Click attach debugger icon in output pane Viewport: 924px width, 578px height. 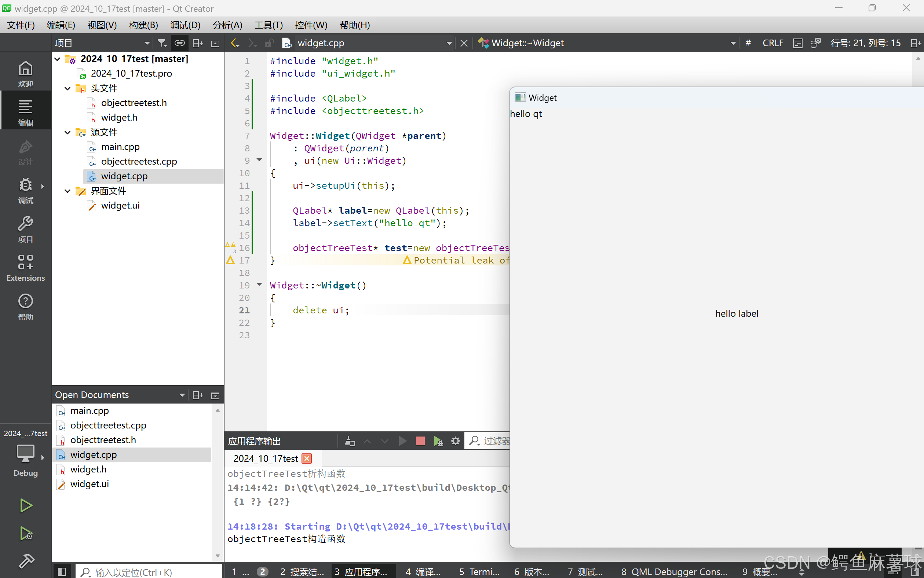click(438, 441)
